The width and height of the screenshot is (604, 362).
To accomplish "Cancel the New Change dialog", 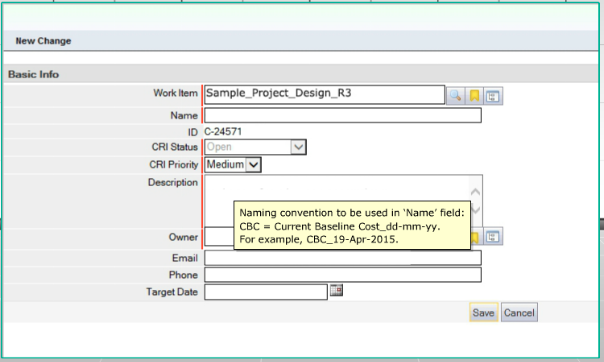I will (x=519, y=312).
